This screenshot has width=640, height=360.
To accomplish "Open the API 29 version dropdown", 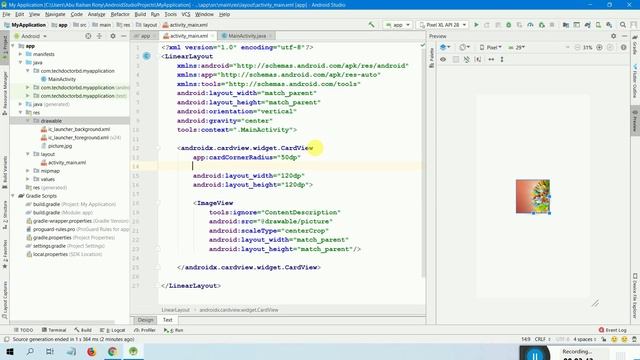I will [x=516, y=47].
